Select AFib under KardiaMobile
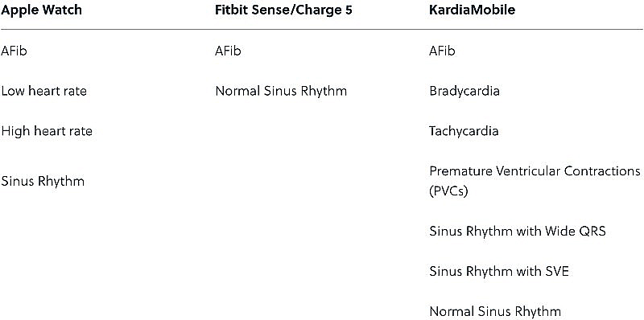This screenshot has height=320, width=644. click(442, 51)
